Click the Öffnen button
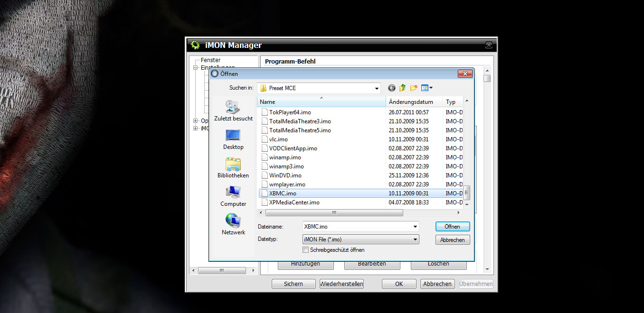This screenshot has height=313, width=644. click(453, 227)
